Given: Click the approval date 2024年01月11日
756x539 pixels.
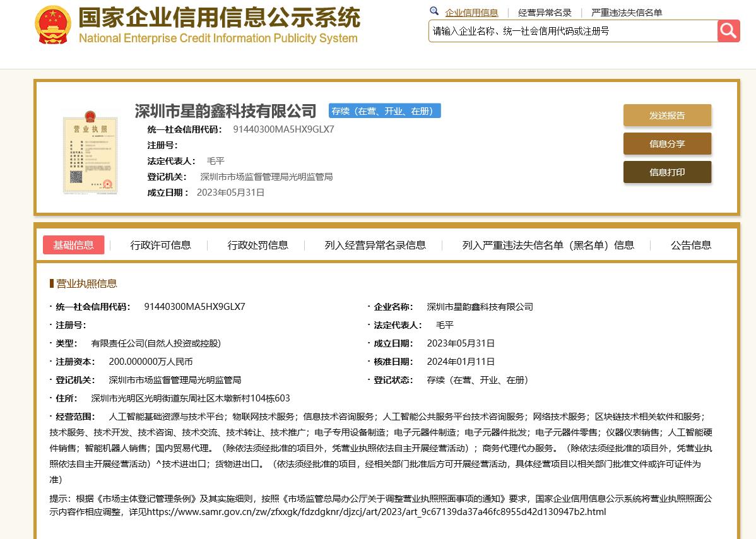Looking at the screenshot, I should [461, 362].
